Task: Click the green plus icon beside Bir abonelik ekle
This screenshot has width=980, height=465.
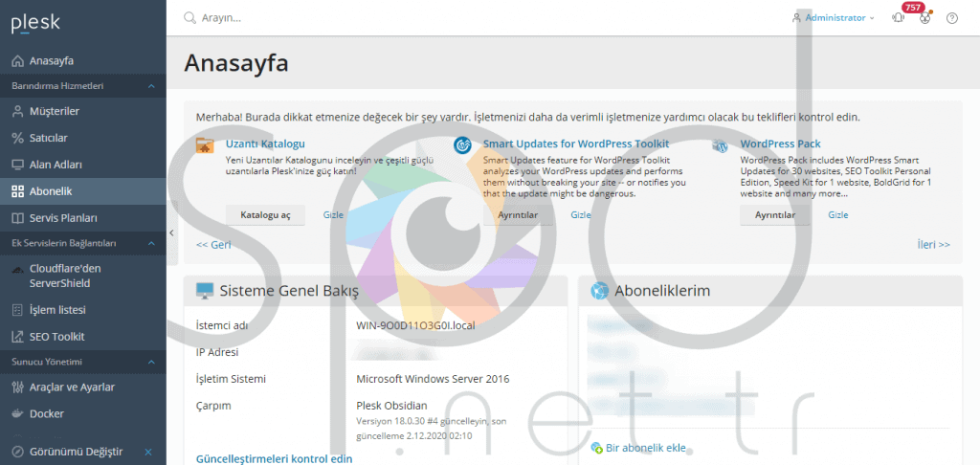Action: point(597,448)
